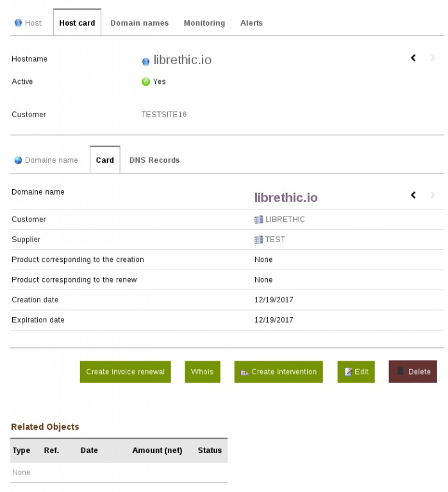Switch to the DNS Records tab
This screenshot has width=448, height=492.
point(154,160)
